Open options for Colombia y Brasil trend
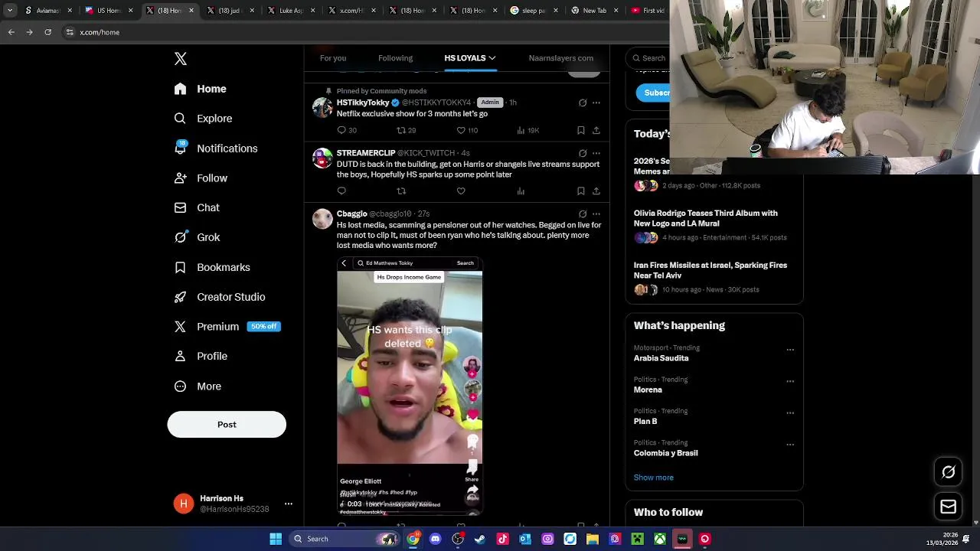The height and width of the screenshot is (551, 980). [x=790, y=445]
